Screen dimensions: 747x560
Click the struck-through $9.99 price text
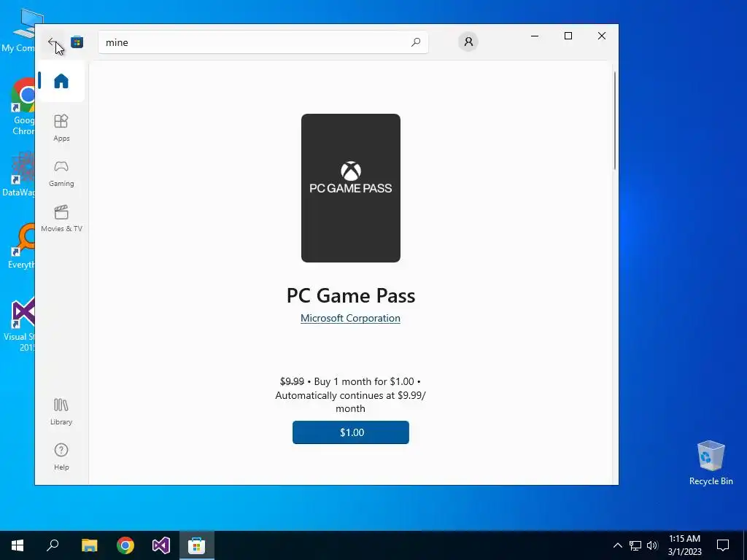pyautogui.click(x=292, y=381)
